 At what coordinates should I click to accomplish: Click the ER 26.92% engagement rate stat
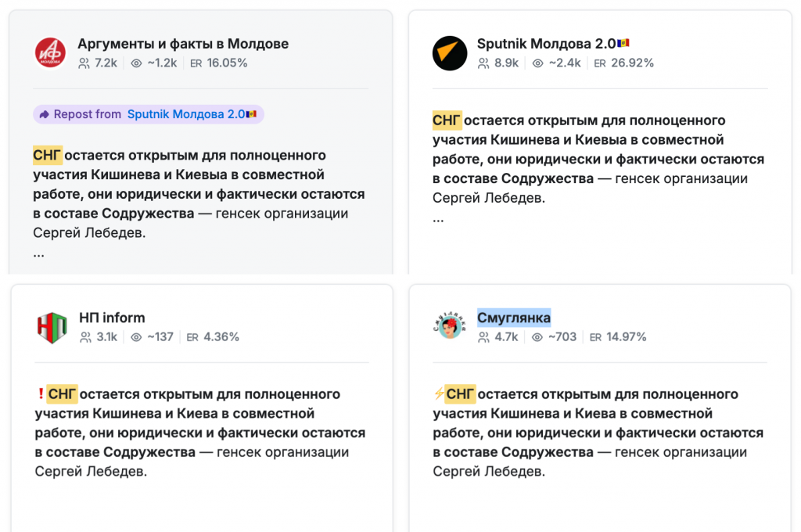coord(623,63)
